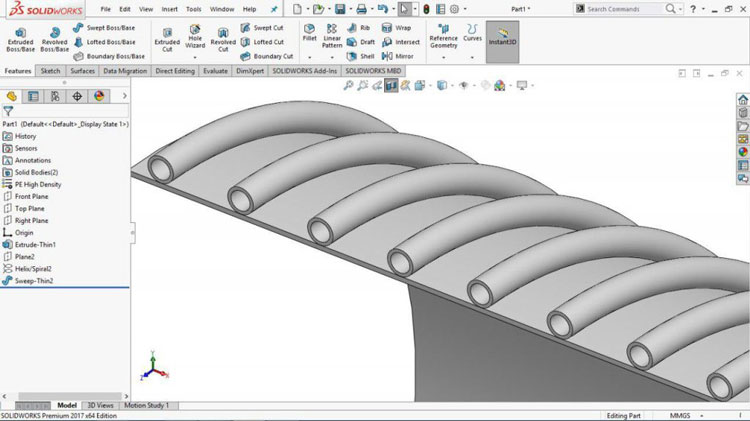
Task: Expand the Curves dropdown
Action: 473,57
